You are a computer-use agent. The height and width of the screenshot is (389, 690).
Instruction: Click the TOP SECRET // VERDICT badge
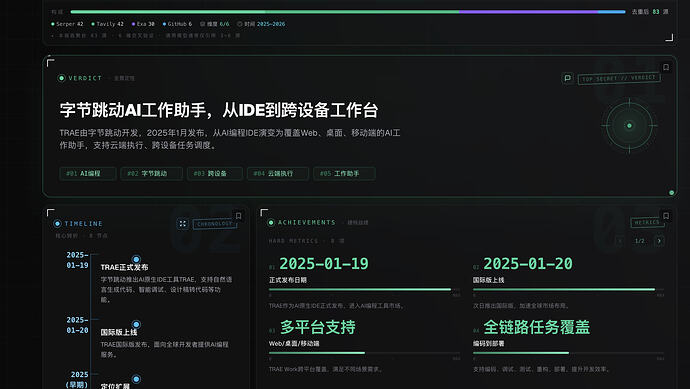pyautogui.click(x=619, y=78)
